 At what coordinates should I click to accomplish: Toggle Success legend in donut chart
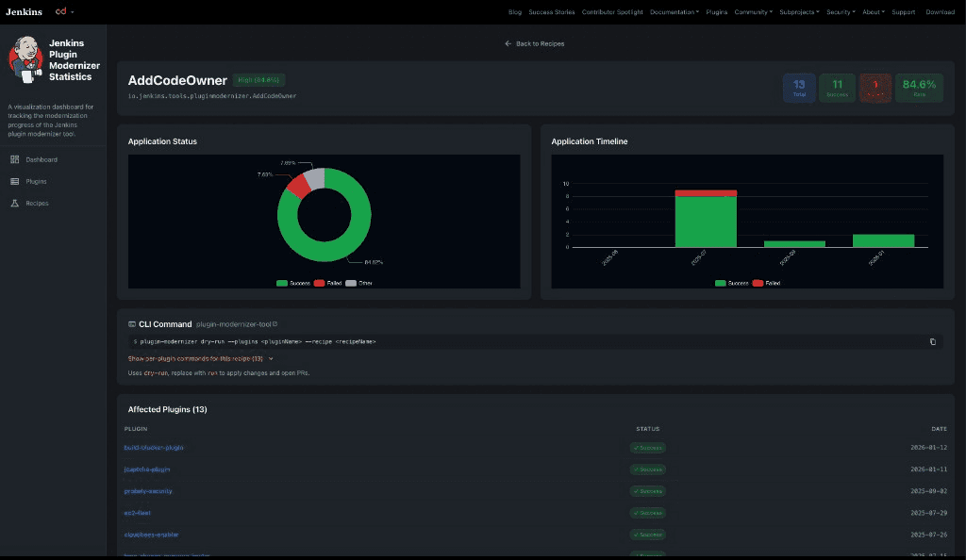(293, 283)
